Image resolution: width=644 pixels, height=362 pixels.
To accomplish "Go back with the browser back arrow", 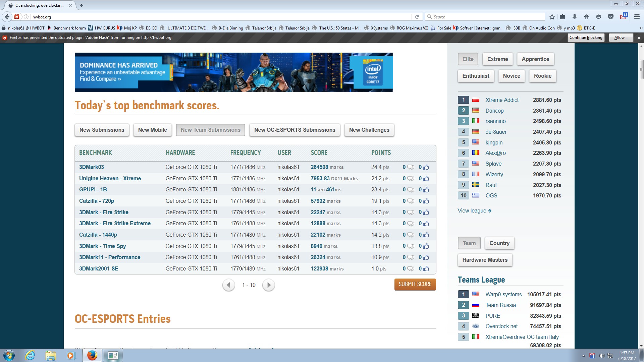I will (x=7, y=17).
